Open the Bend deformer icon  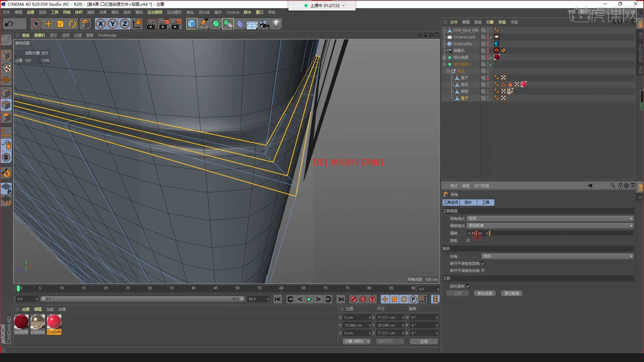[x=240, y=24]
